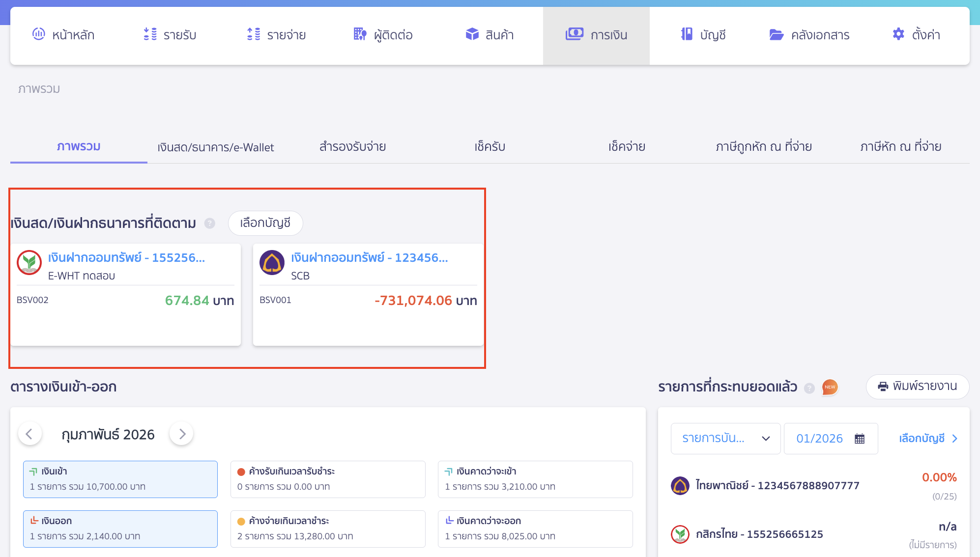Image resolution: width=980 pixels, height=557 pixels.
Task: Select the การเงิน finance icon
Action: (x=574, y=34)
